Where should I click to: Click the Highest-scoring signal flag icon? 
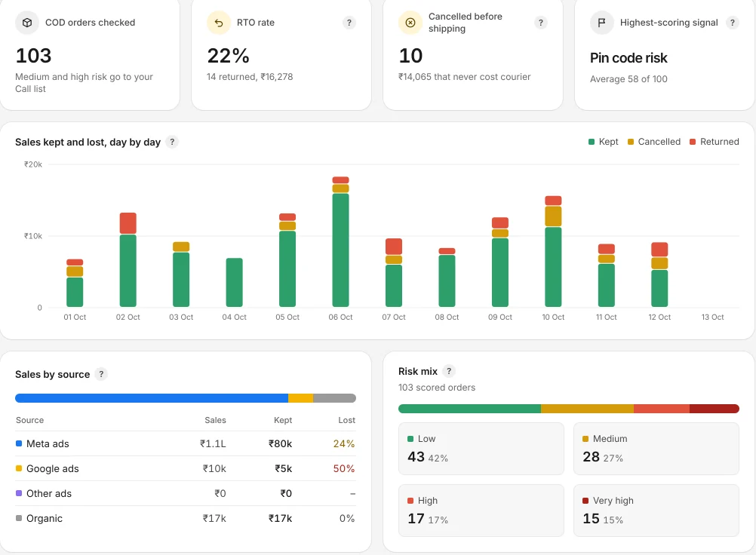(x=602, y=23)
